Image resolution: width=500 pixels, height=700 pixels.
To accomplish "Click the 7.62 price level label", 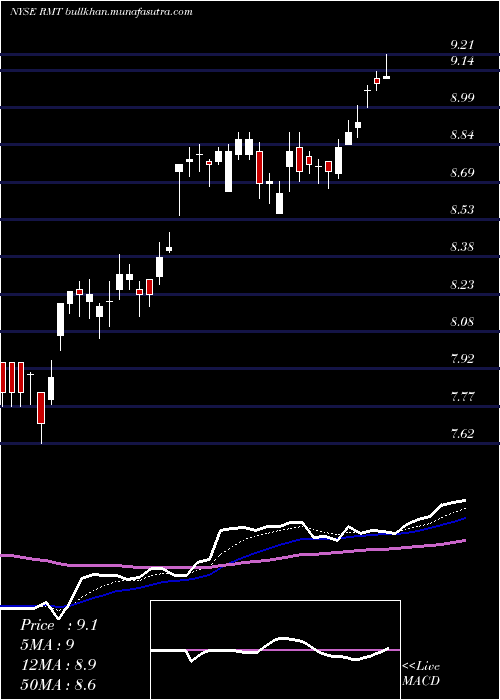I will [x=462, y=433].
